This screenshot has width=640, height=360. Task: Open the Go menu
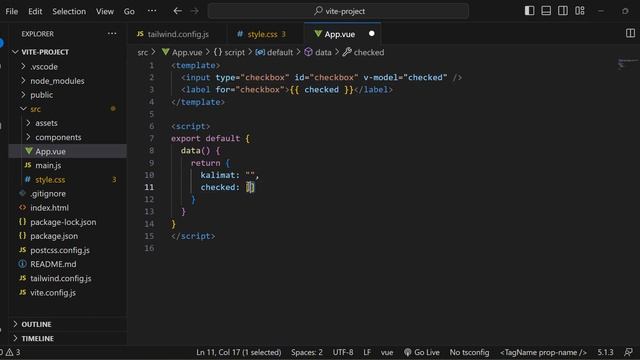tap(129, 11)
